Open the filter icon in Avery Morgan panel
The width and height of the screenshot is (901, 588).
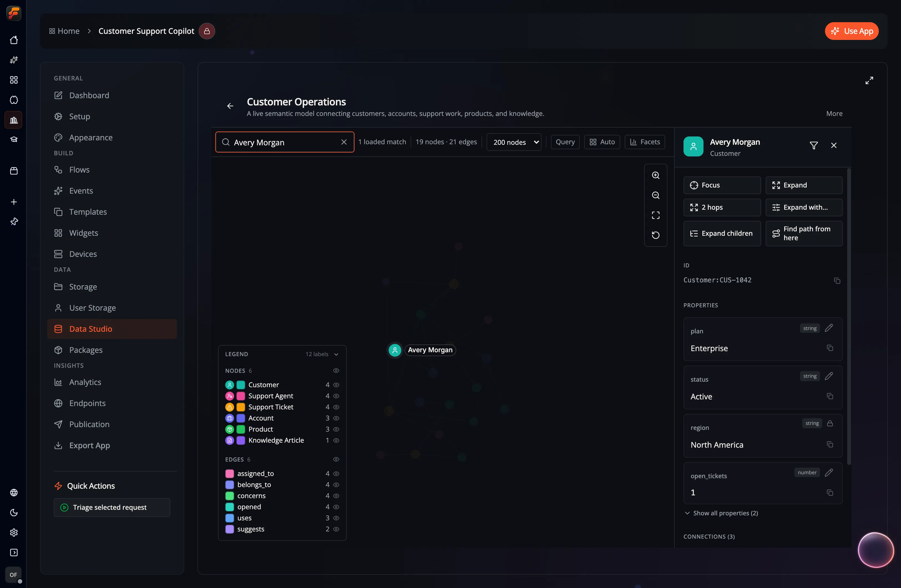click(x=814, y=145)
